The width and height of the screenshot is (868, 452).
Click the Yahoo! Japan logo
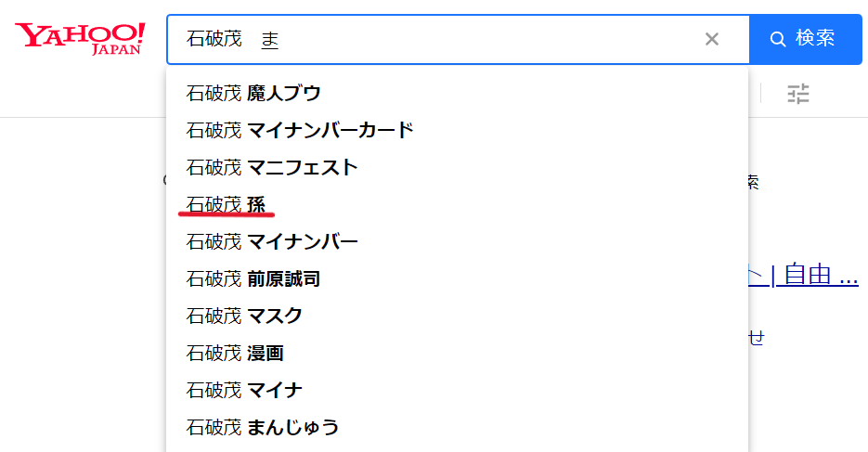(x=80, y=39)
